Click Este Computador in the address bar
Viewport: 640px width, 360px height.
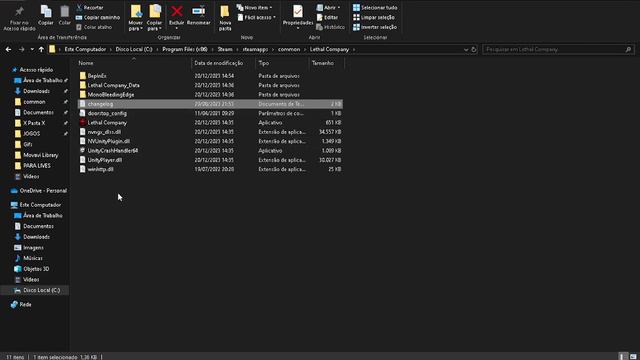click(85, 49)
